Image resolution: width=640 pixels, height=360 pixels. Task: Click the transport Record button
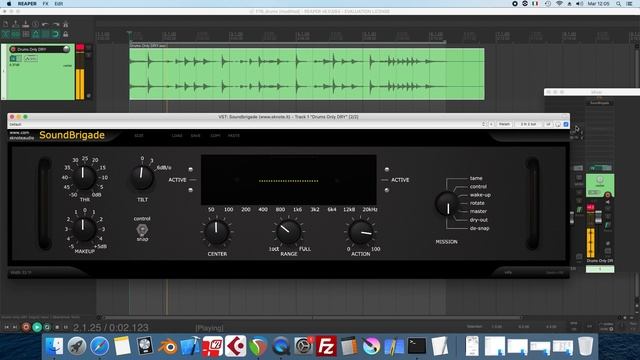point(26,327)
